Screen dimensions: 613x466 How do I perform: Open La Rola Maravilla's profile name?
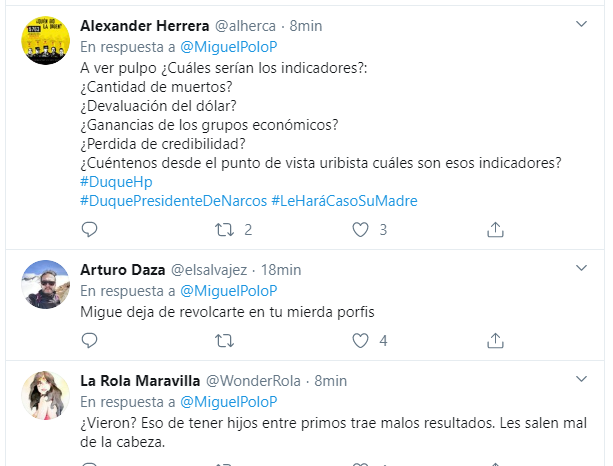(x=140, y=380)
